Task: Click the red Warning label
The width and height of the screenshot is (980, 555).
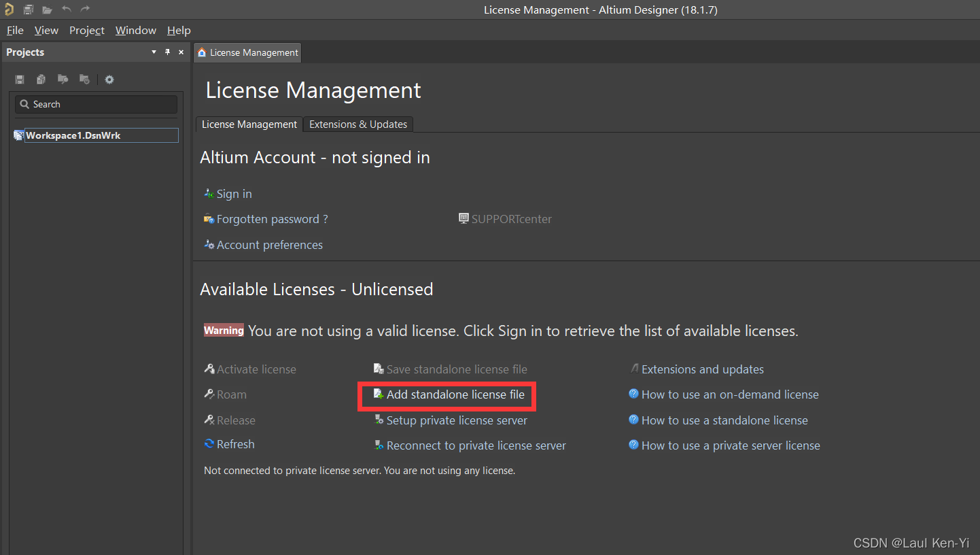Action: [224, 331]
